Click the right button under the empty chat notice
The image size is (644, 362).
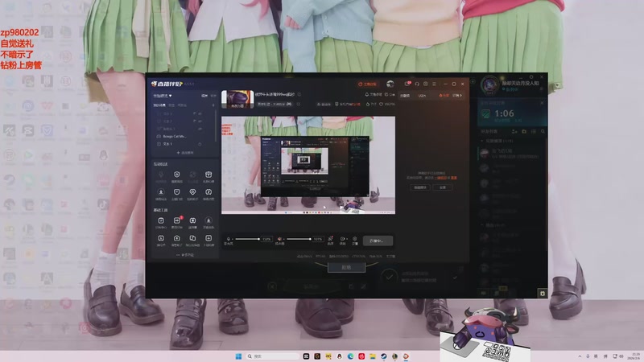(443, 187)
